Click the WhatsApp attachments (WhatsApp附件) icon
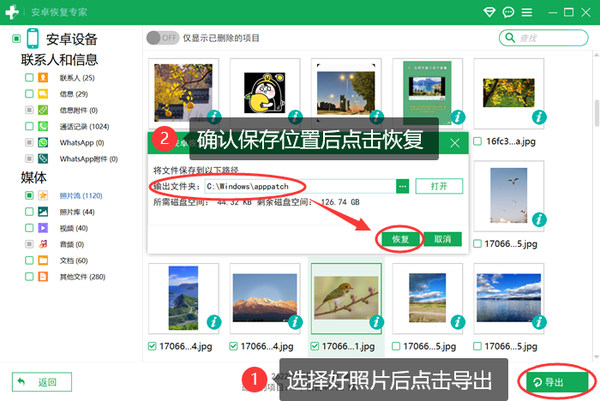Screen dimensions: 600x401 (x=43, y=159)
